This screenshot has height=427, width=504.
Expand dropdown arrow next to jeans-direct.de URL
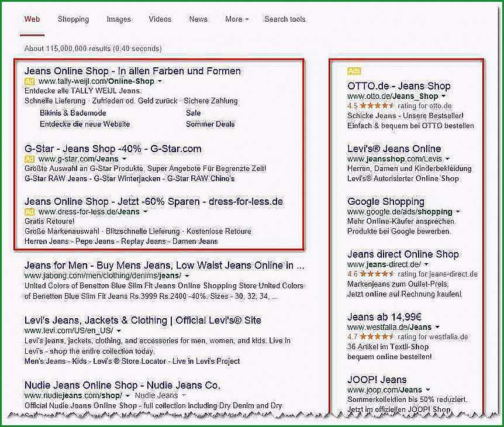(x=427, y=264)
